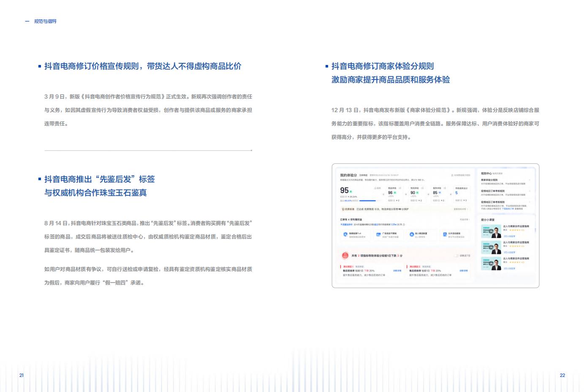The image size is (584, 392).
Task: Play the first 达人与商家合作运营指南 video thumbnail
Action: [491, 231]
